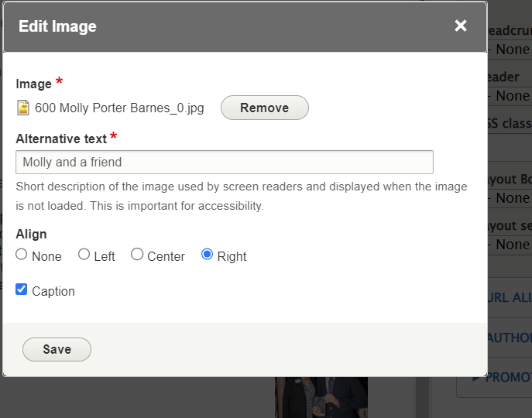Click the Edit Image title bar

[232, 26]
